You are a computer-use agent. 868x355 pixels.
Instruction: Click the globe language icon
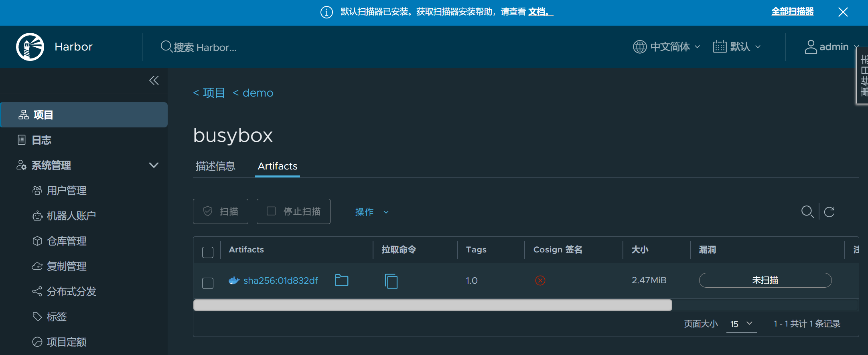pyautogui.click(x=640, y=47)
